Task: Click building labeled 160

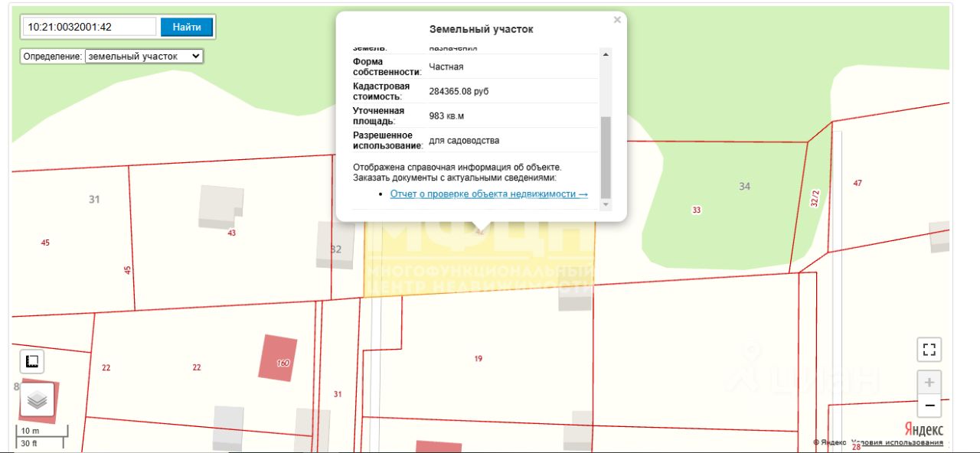Action: pyautogui.click(x=278, y=357)
